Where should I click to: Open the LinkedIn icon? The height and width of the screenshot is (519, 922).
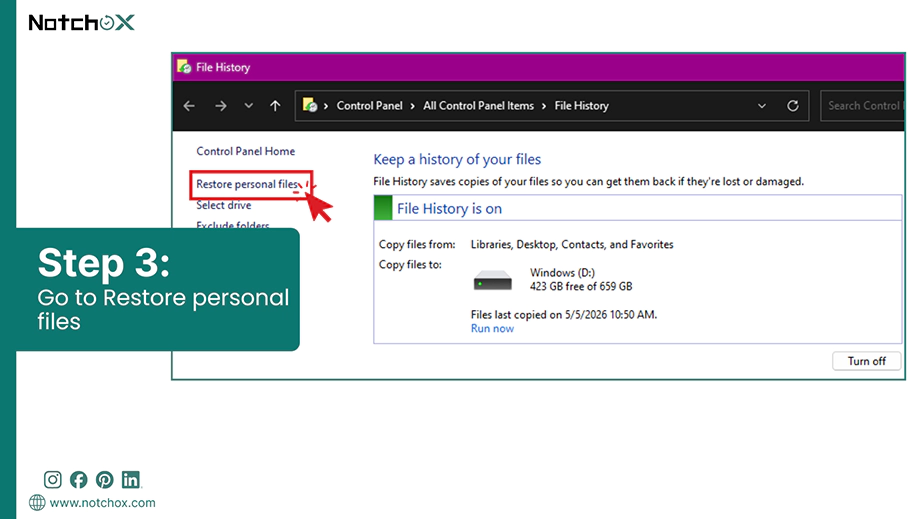tap(131, 480)
